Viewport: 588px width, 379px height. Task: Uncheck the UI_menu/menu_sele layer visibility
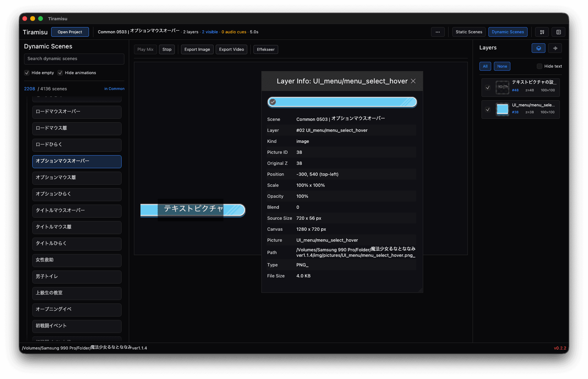point(488,110)
